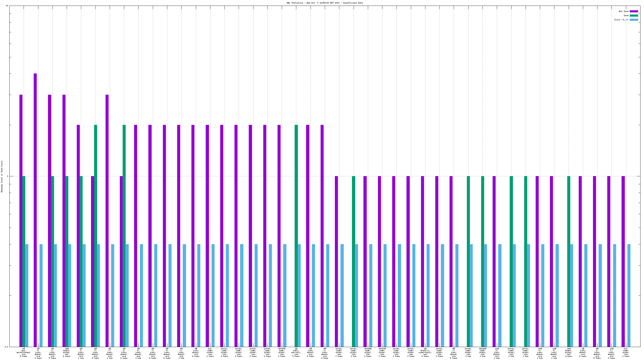Click the ips.whitelisted.org 5 hops label

tap(23, 352)
